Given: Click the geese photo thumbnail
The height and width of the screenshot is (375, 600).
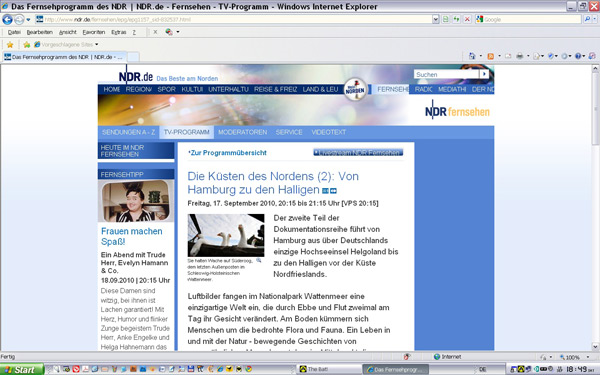Looking at the screenshot, I should click(226, 235).
